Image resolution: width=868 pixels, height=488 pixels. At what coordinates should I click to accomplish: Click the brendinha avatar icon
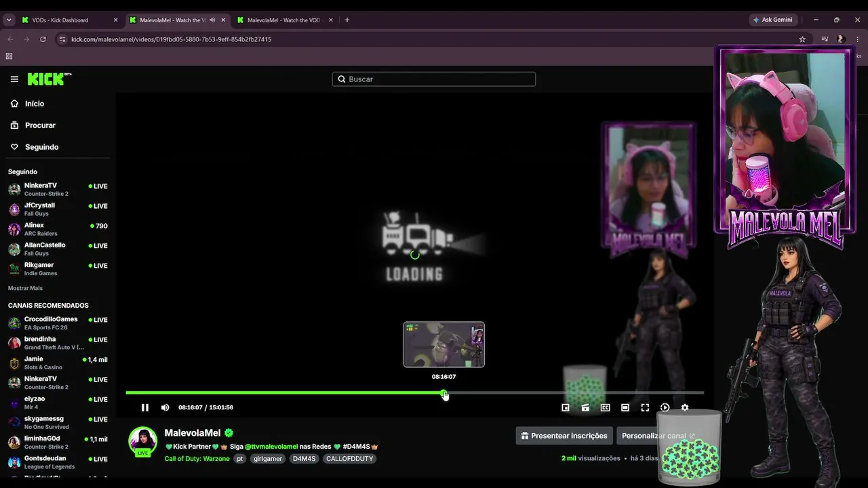click(x=14, y=343)
